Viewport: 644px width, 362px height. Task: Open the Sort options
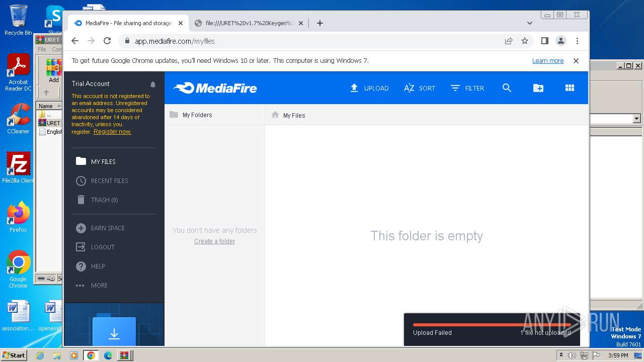point(419,88)
